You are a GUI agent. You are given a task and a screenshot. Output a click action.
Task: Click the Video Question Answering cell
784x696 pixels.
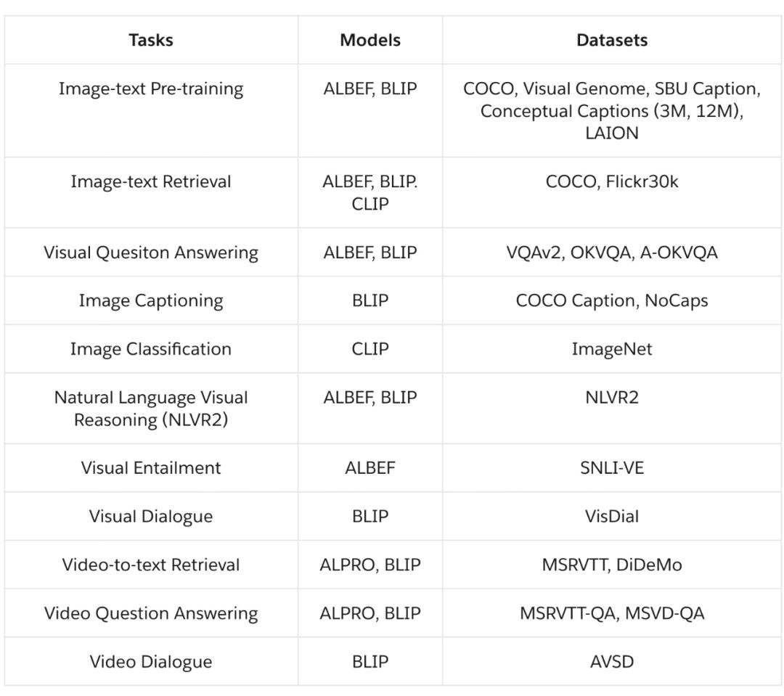coord(151,613)
